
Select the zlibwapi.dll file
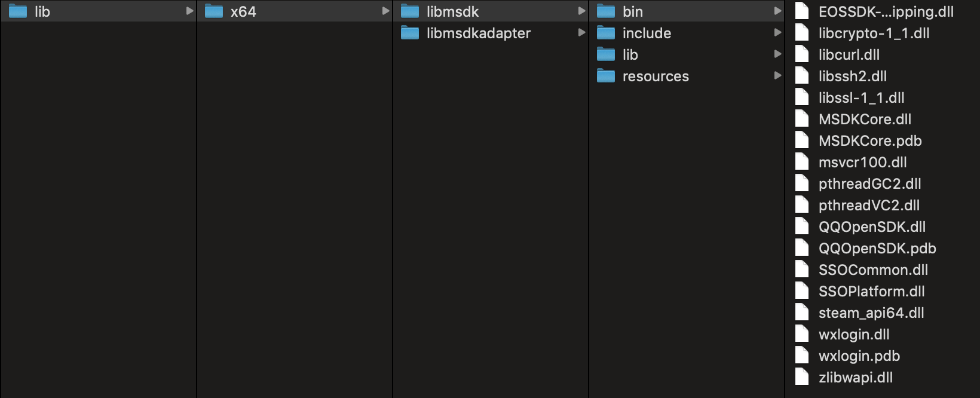[855, 377]
